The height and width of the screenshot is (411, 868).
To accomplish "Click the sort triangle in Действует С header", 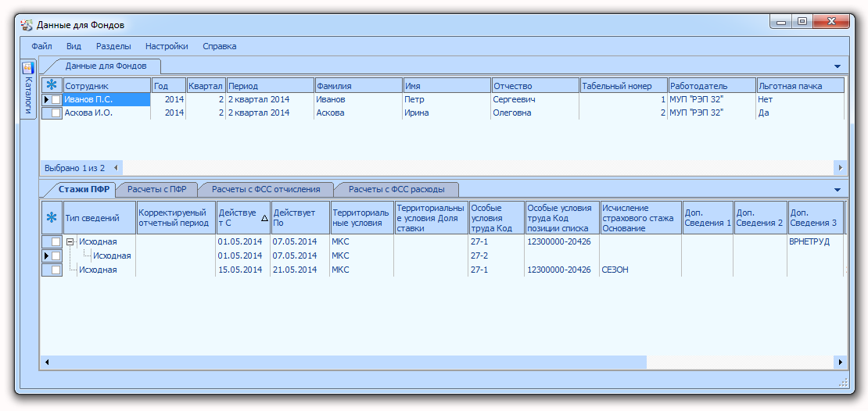I will [264, 219].
